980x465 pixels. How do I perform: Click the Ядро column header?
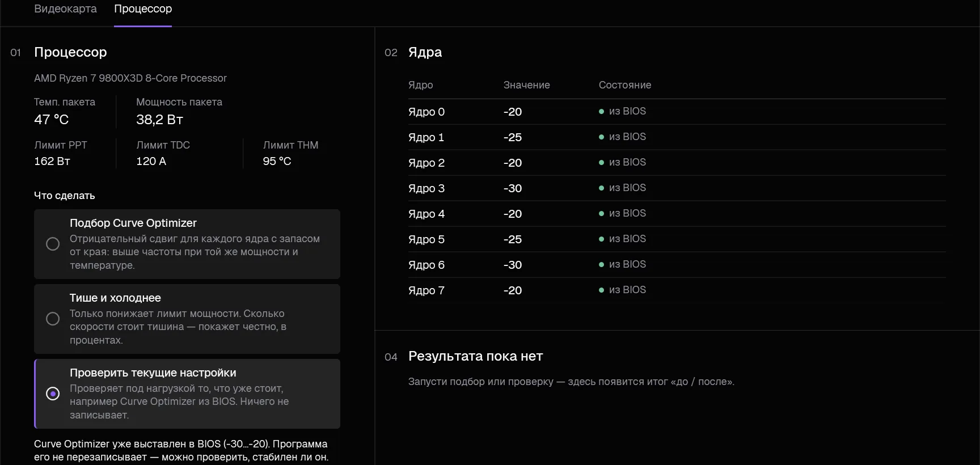421,85
